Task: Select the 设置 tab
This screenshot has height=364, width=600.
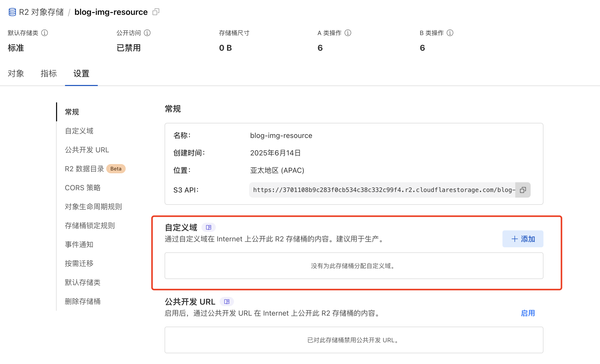Action: 81,73
